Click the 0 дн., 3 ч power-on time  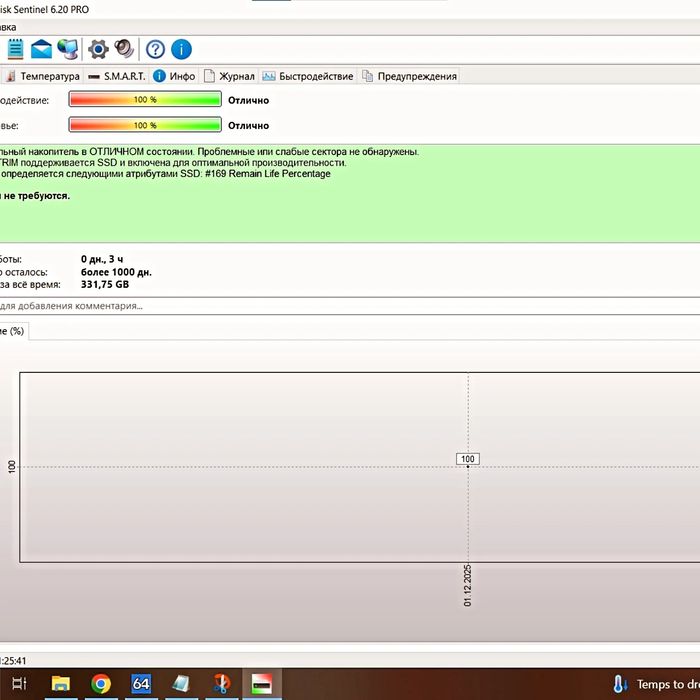[x=102, y=259]
